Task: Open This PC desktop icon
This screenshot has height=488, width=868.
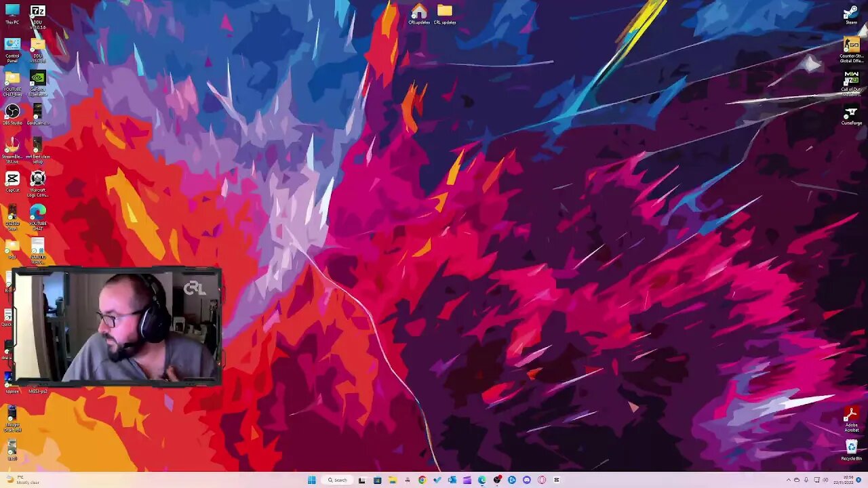Action: 12,14
